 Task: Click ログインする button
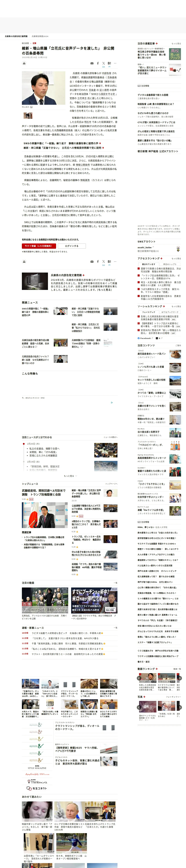(x=72, y=246)
